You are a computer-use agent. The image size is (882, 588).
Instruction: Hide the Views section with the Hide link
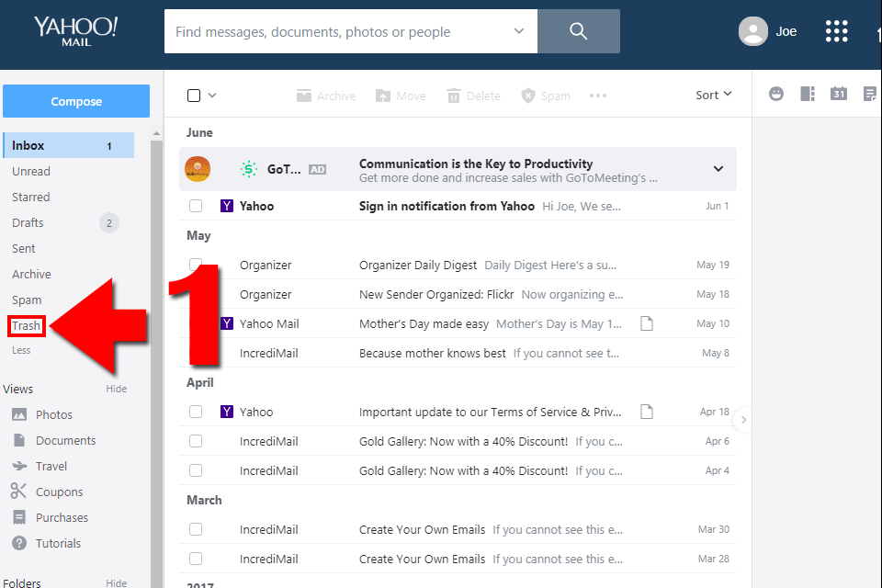click(116, 388)
